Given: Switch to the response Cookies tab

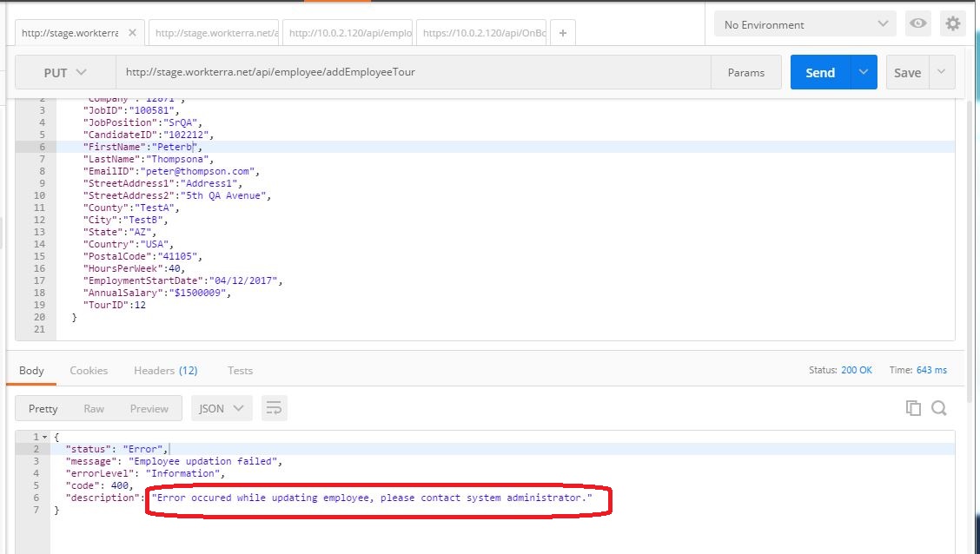Looking at the screenshot, I should pyautogui.click(x=89, y=370).
